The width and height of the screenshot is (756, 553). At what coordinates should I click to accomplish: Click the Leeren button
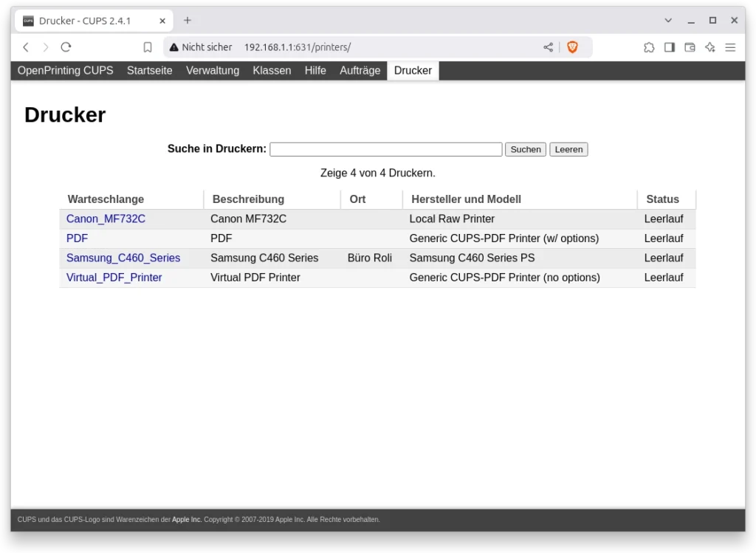coord(568,149)
